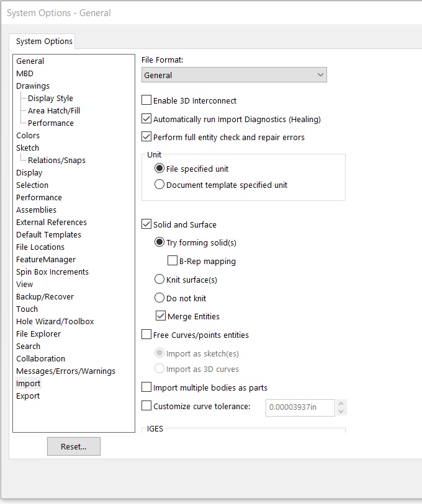Screen dimensions: 422x504
Task: Open Display Style under Drawings
Action: click(50, 99)
